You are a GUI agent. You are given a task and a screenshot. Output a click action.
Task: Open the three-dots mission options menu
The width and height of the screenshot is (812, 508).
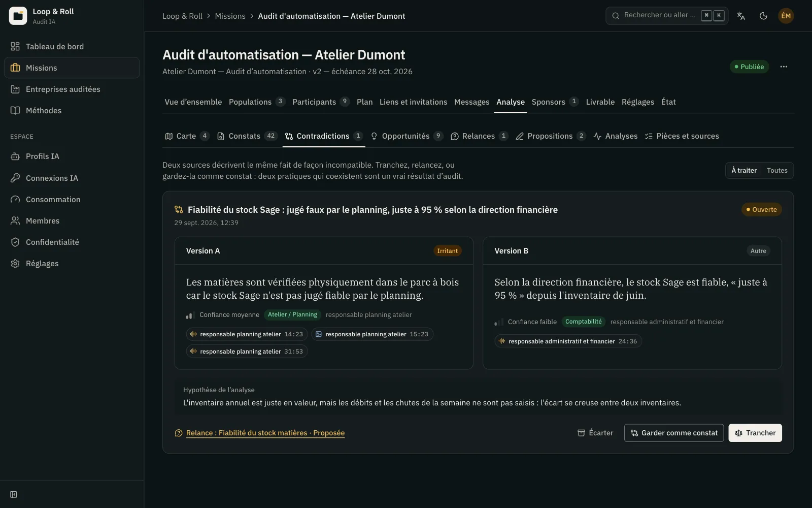tap(784, 67)
